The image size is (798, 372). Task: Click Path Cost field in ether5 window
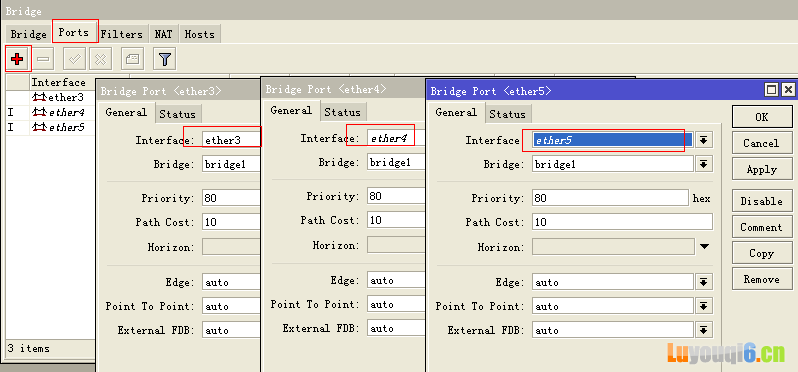pyautogui.click(x=622, y=222)
